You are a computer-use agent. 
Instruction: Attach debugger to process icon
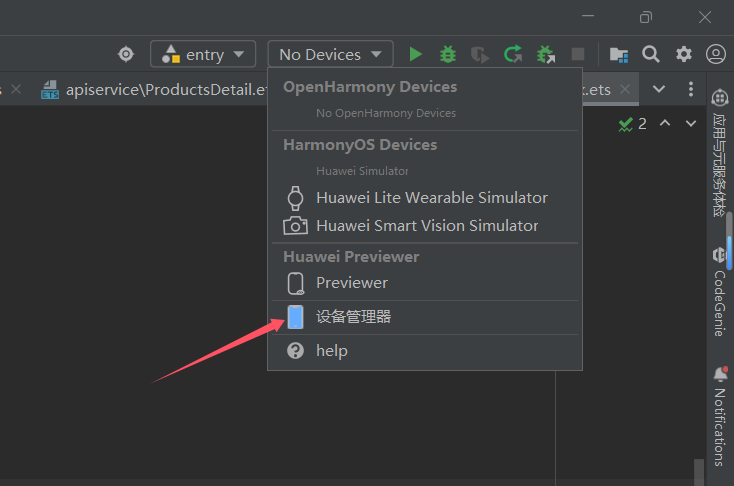546,54
